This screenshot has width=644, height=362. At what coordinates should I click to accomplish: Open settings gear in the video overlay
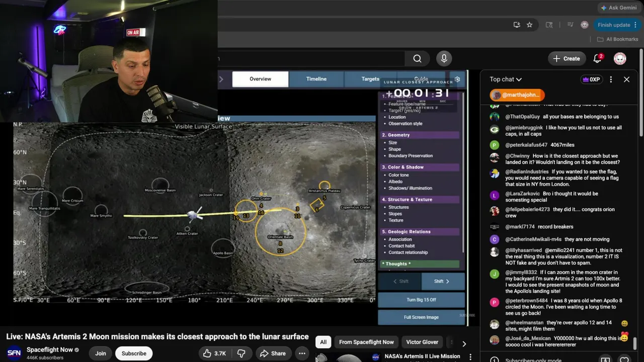click(457, 79)
